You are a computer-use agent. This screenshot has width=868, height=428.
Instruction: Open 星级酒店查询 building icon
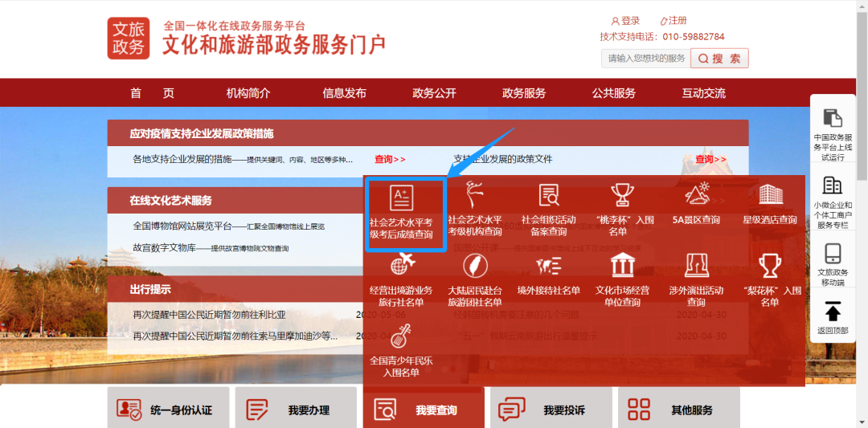point(770,194)
